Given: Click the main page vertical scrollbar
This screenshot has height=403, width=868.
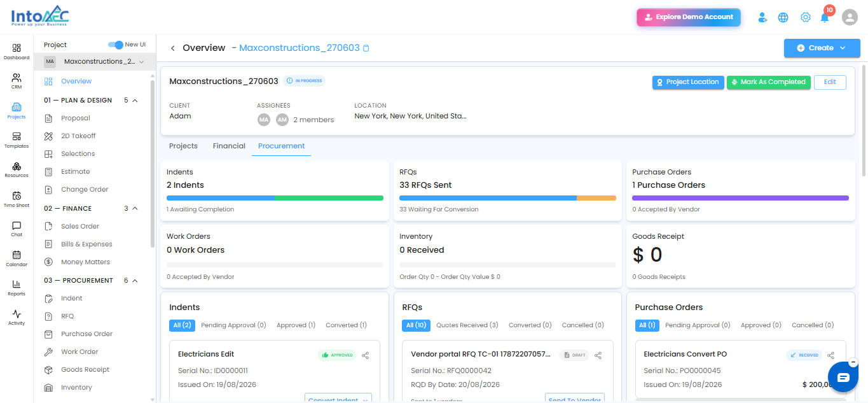Looking at the screenshot, I should click(864, 121).
